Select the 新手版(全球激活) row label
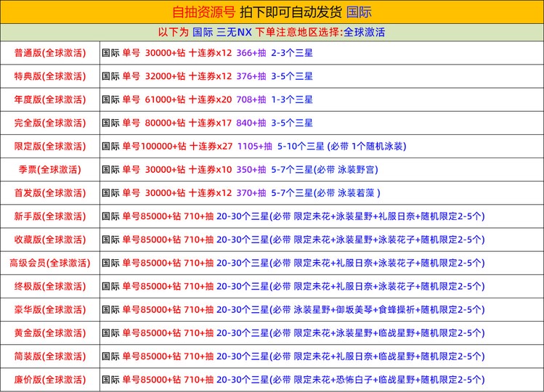544x392 pixels. click(50, 216)
